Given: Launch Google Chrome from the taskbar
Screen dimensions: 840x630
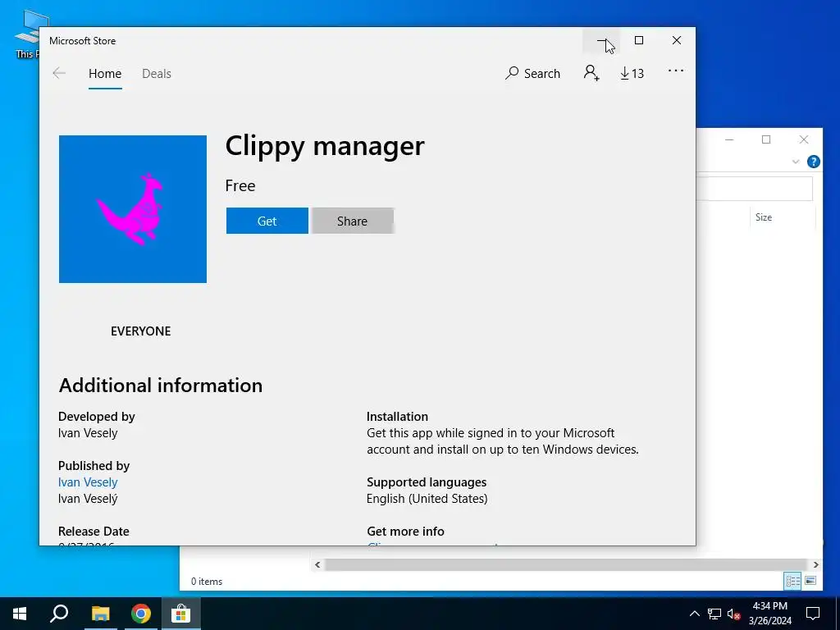Looking at the screenshot, I should (141, 614).
